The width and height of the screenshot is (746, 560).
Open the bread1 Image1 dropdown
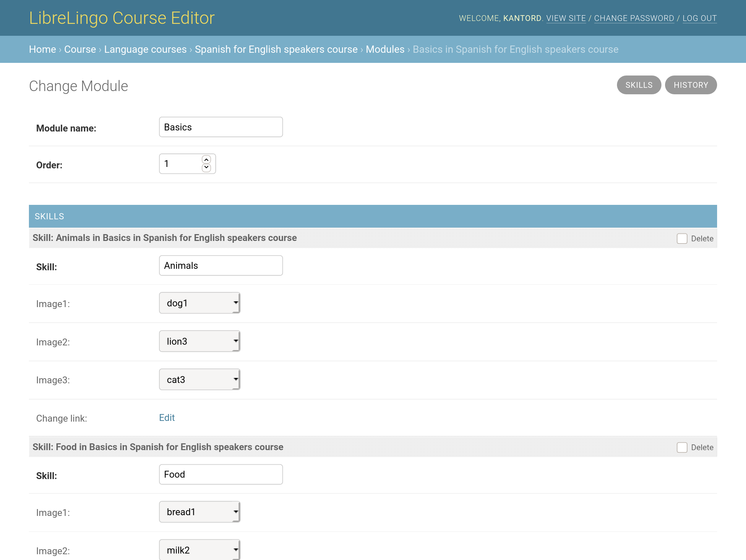(200, 512)
